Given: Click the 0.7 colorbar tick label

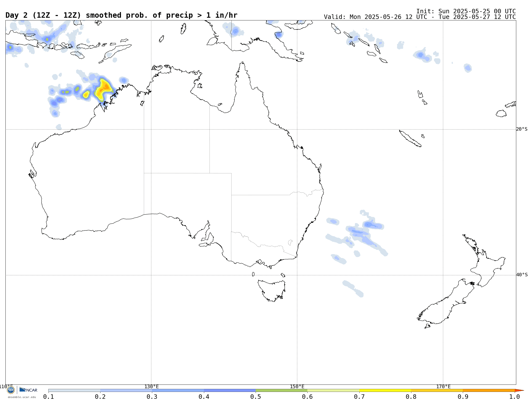Looking at the screenshot, I should pos(359,397).
